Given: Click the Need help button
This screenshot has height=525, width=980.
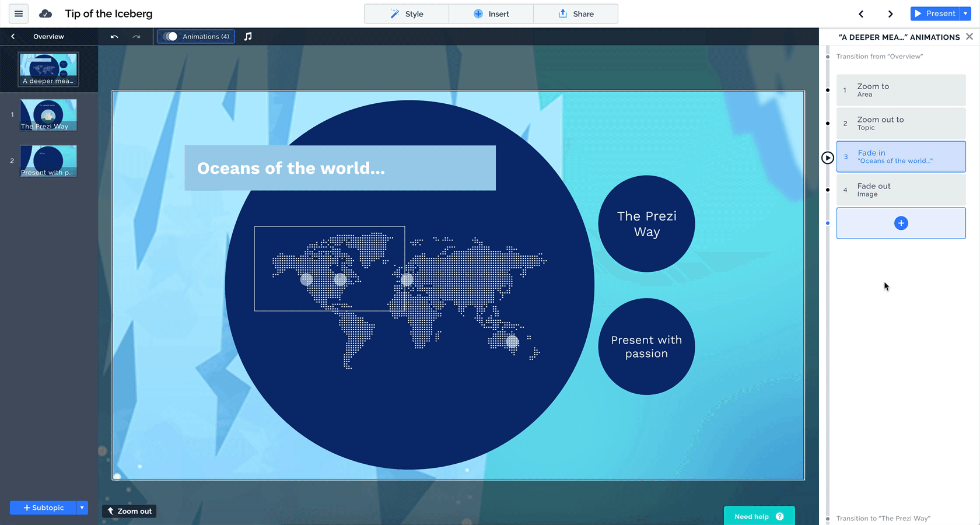Looking at the screenshot, I should tap(759, 516).
